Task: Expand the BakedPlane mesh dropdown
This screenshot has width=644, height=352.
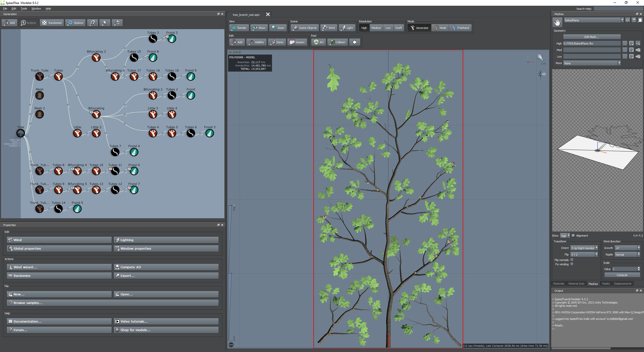Action: pyautogui.click(x=622, y=20)
